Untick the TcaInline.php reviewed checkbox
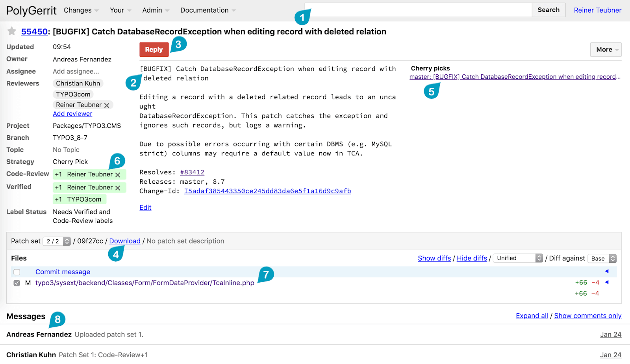 (x=17, y=283)
